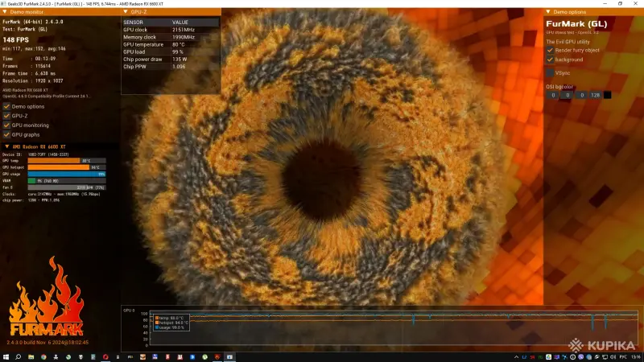The height and width of the screenshot is (362, 644).
Task: Select the Chip PPW row
Action: 171,67
